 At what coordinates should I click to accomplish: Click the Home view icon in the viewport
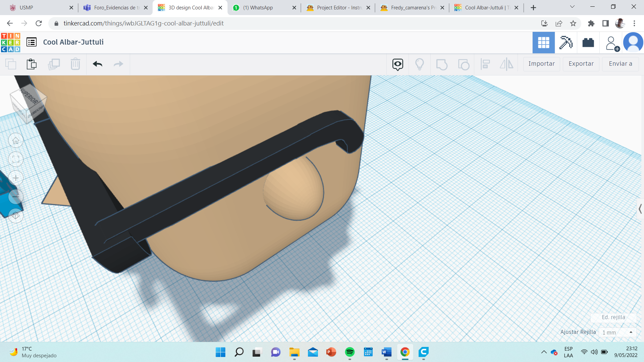(x=16, y=140)
